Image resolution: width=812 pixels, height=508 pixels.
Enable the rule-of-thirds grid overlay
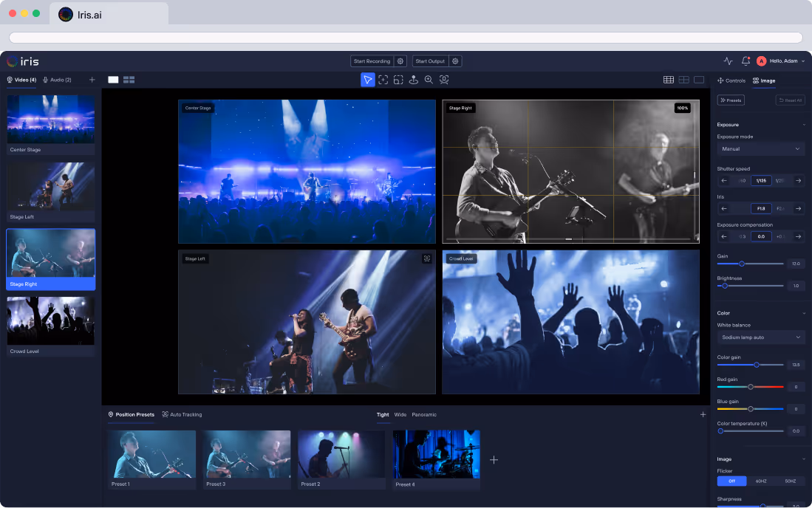point(669,80)
